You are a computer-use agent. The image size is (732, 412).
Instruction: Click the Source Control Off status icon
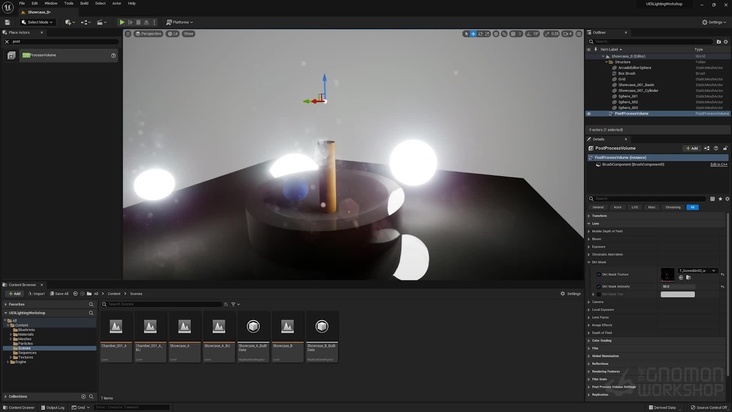(708, 407)
